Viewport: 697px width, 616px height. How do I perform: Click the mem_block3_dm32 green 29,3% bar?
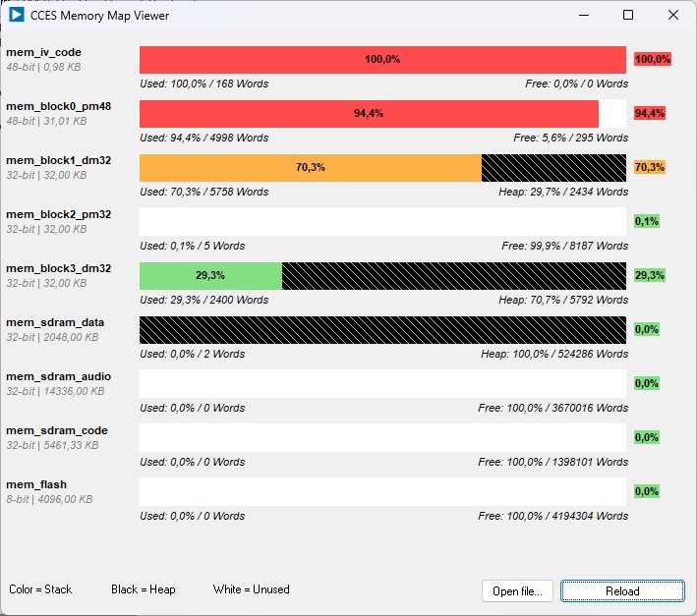[x=210, y=276]
